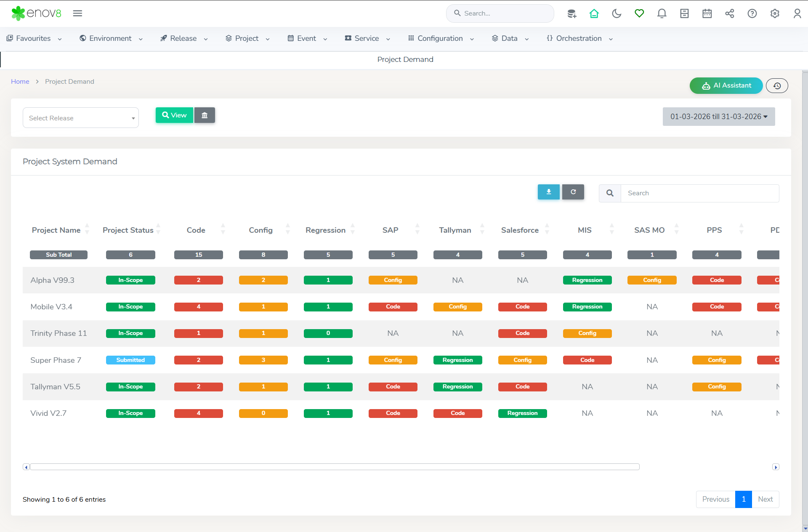This screenshot has width=808, height=532.
Task: Expand the Orchestration menu
Action: pos(579,38)
